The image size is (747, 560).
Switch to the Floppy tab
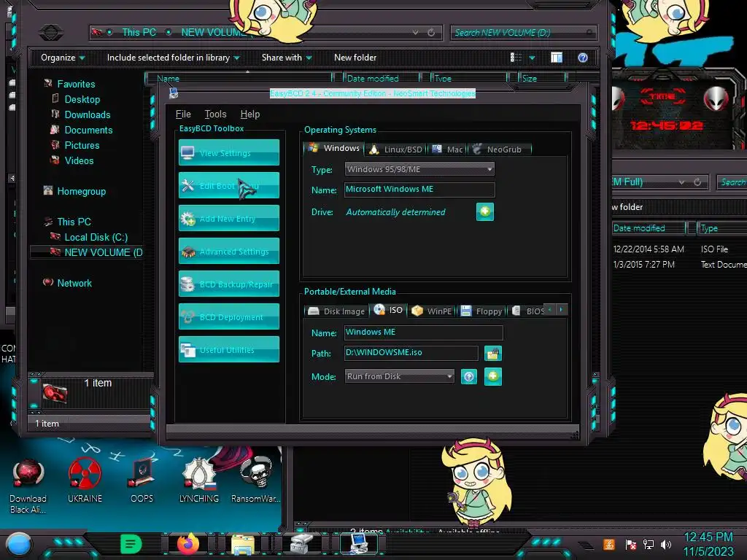point(481,311)
